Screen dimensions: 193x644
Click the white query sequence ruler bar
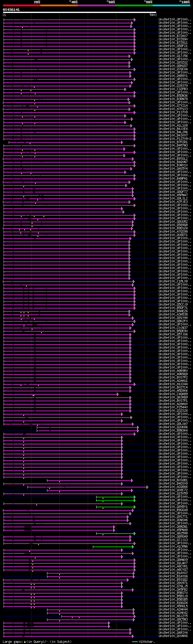coord(80,12)
